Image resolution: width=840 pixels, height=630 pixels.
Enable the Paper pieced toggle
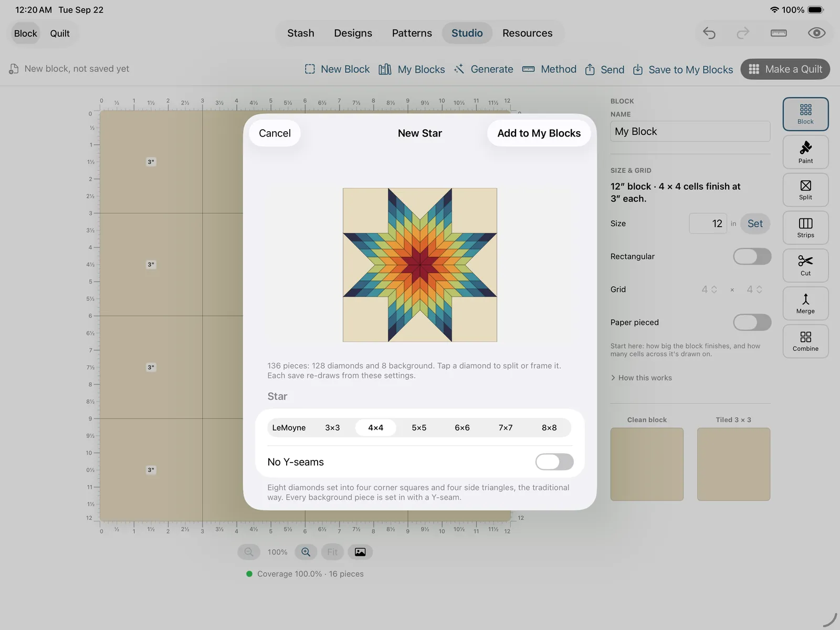click(752, 322)
